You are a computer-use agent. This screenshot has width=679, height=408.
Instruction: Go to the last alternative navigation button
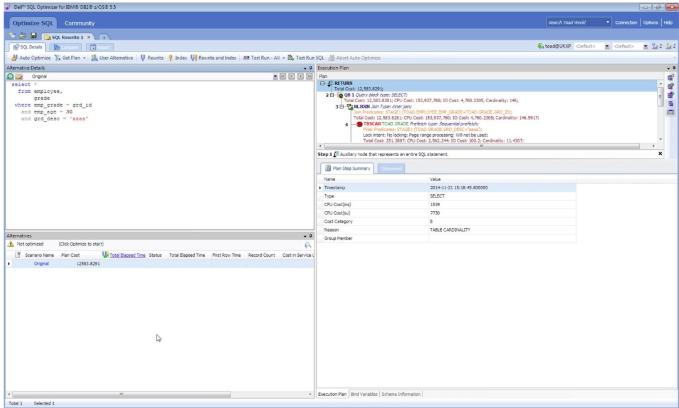pos(309,76)
